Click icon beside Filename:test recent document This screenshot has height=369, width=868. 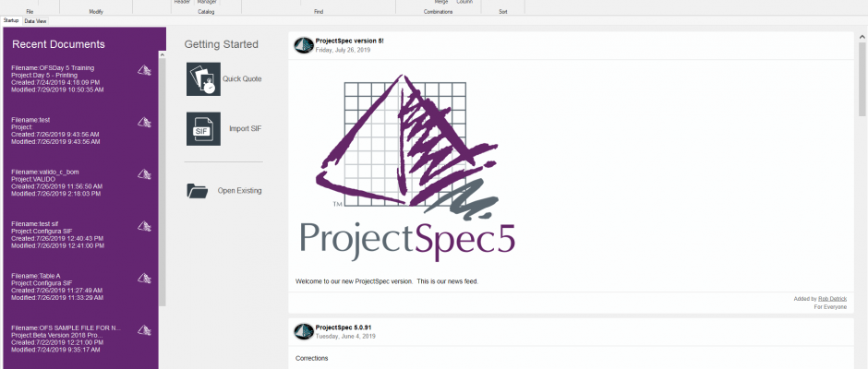(x=144, y=122)
